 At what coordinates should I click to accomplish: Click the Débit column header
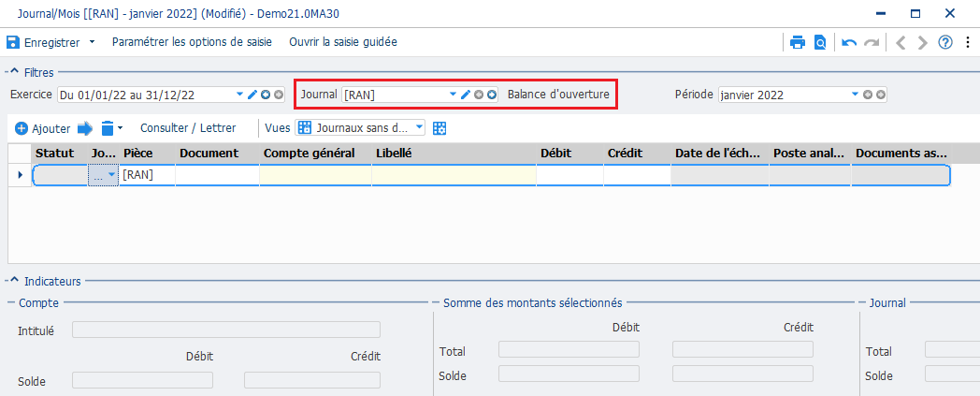(569, 154)
